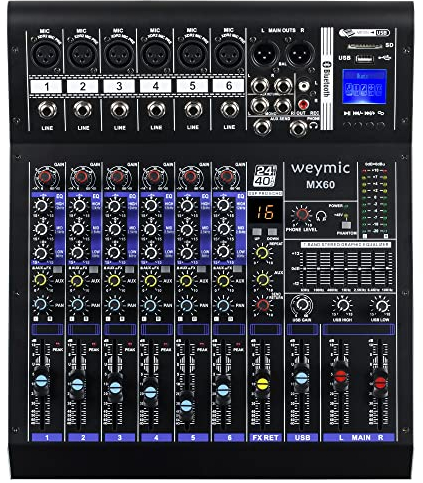Click the orange DSP preset number display
The height and width of the screenshot is (483, 423).
[x=265, y=212]
